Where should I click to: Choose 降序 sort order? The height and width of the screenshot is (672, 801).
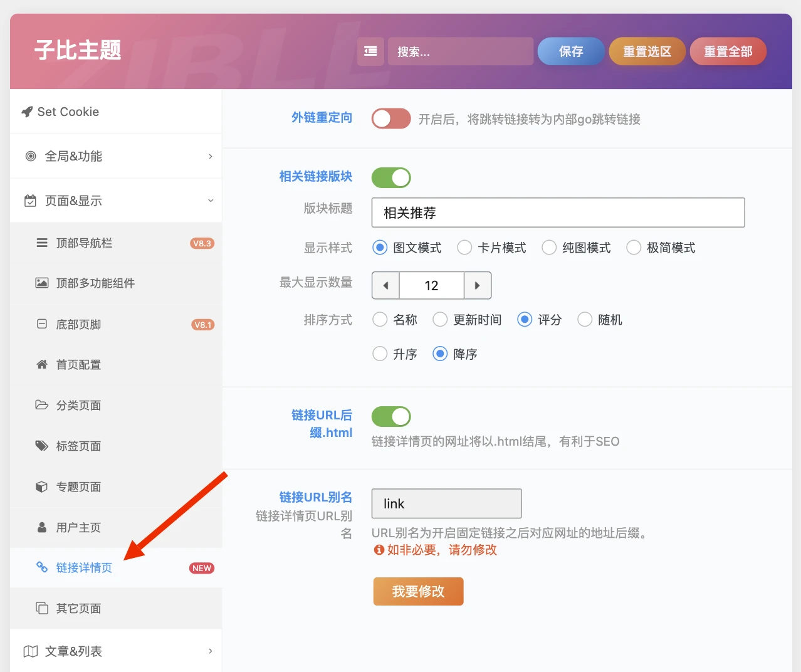click(x=440, y=354)
